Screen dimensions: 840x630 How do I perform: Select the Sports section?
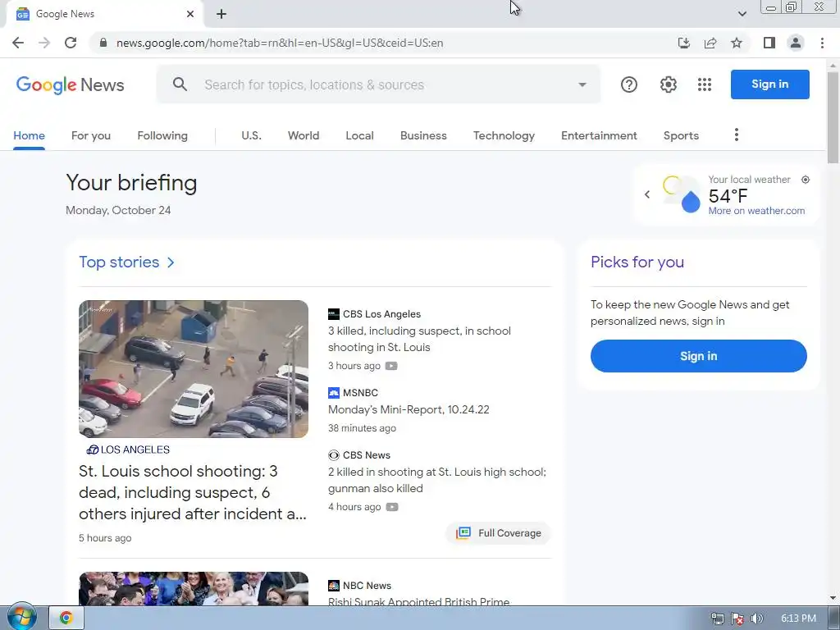pyautogui.click(x=681, y=135)
